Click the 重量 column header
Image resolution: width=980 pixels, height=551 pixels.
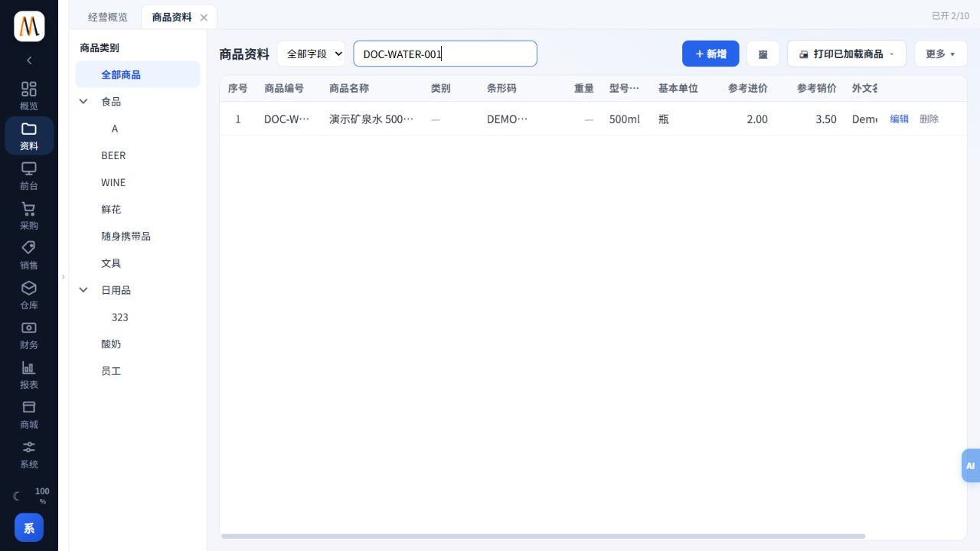(x=584, y=88)
